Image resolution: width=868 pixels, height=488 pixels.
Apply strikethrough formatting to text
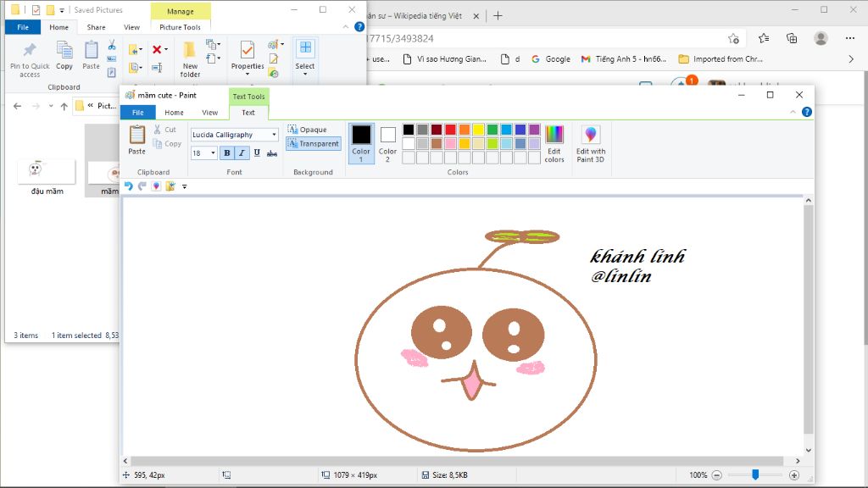coord(273,152)
